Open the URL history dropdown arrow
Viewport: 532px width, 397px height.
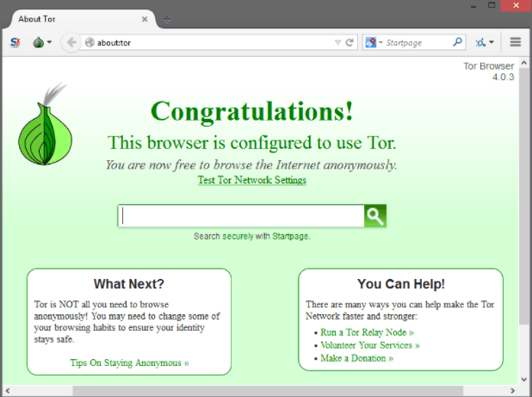click(337, 42)
